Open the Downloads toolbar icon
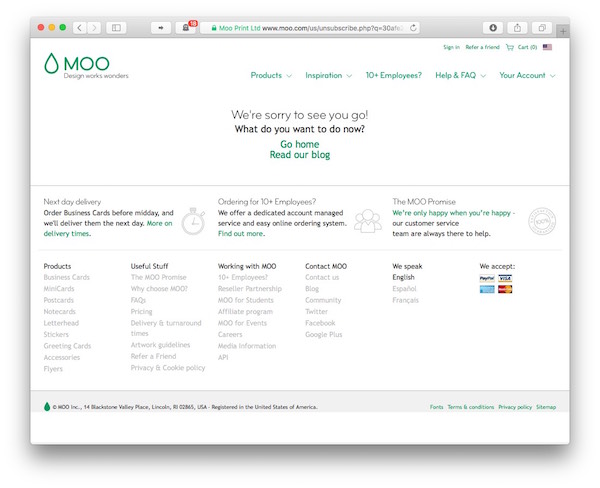This screenshot has height=488, width=600. (493, 28)
